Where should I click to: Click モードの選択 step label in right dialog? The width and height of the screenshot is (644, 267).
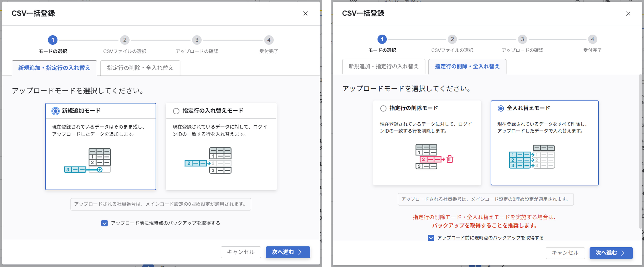point(382,51)
